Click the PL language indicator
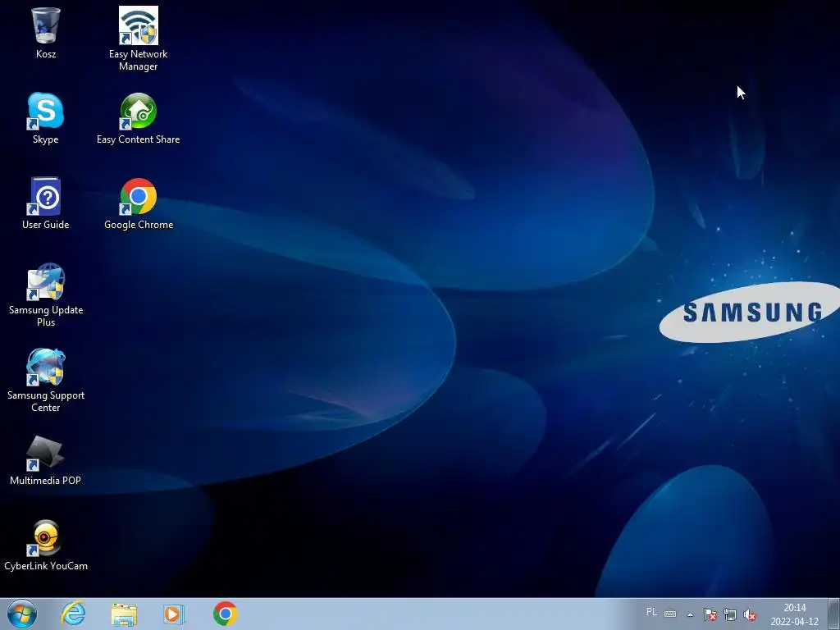The width and height of the screenshot is (840, 630). click(x=651, y=612)
